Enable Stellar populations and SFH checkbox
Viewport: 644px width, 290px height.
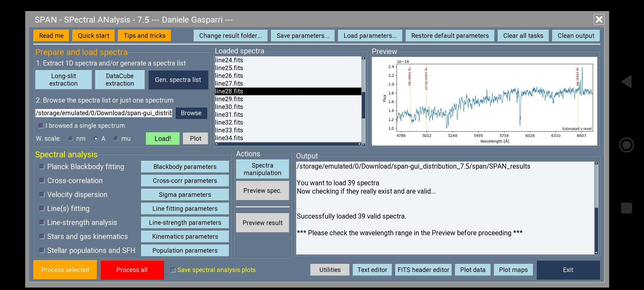(x=42, y=250)
